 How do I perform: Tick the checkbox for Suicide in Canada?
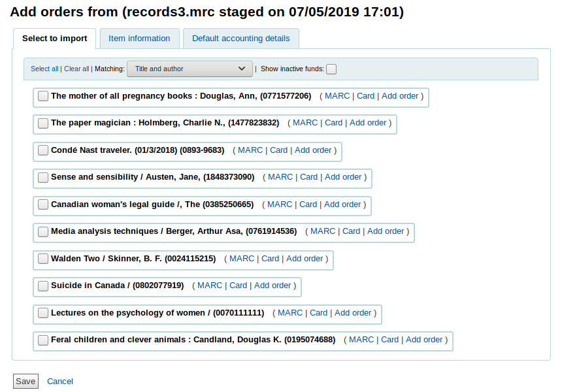[x=43, y=286]
